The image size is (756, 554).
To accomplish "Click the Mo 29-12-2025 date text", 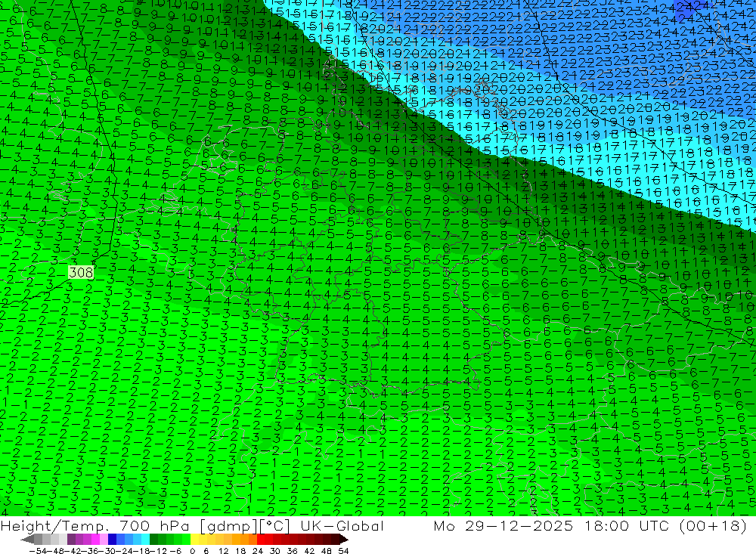I will pyautogui.click(x=503, y=525).
